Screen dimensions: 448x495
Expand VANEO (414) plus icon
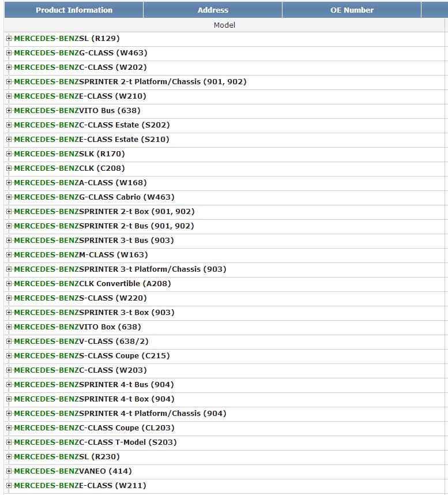pyautogui.click(x=9, y=471)
